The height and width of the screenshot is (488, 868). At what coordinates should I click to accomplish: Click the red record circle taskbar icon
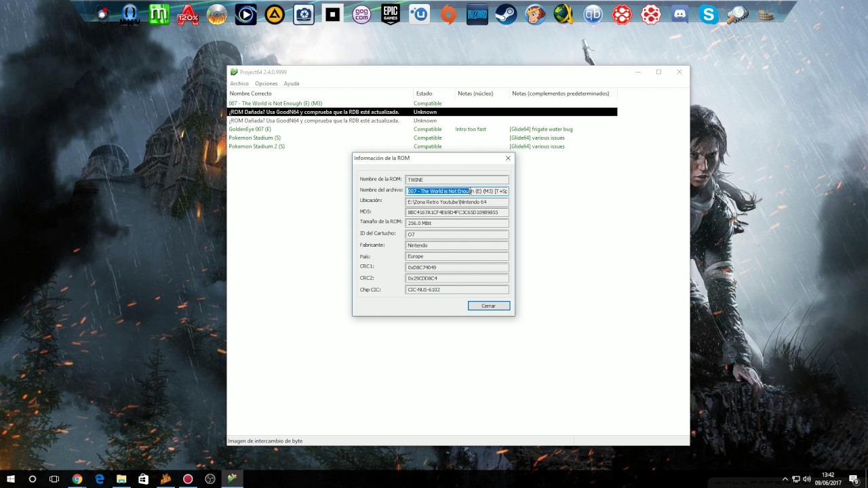click(188, 479)
